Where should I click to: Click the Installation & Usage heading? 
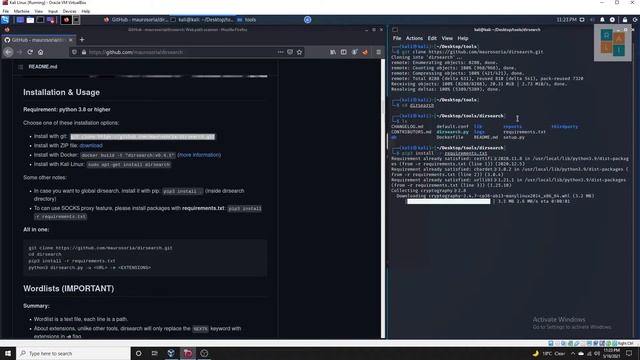62,93
